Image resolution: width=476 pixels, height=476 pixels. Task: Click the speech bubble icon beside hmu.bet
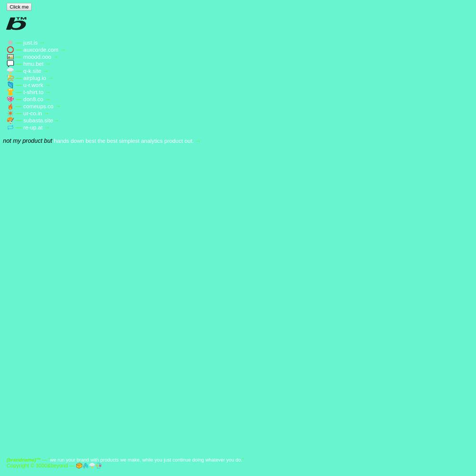(x=10, y=64)
